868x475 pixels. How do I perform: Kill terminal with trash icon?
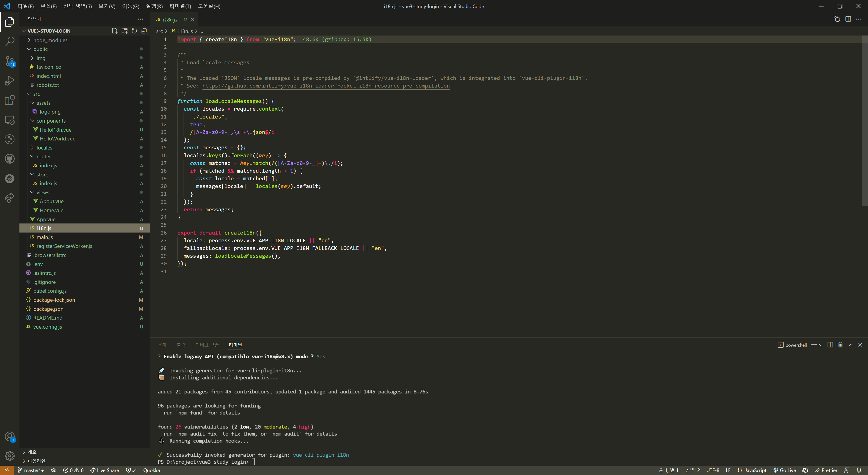click(840, 344)
